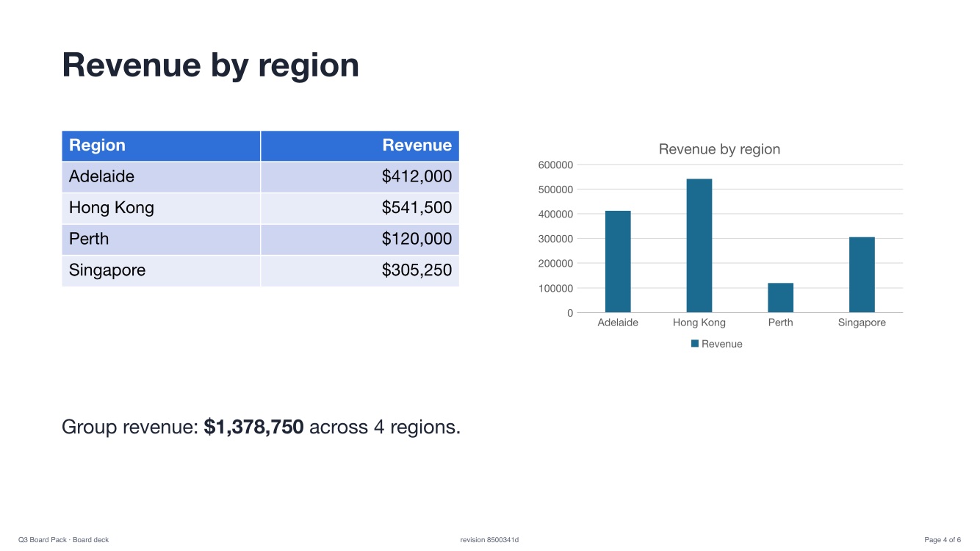Click the "Adelaide" label on the chart axis
The height and width of the screenshot is (551, 980).
(618, 323)
